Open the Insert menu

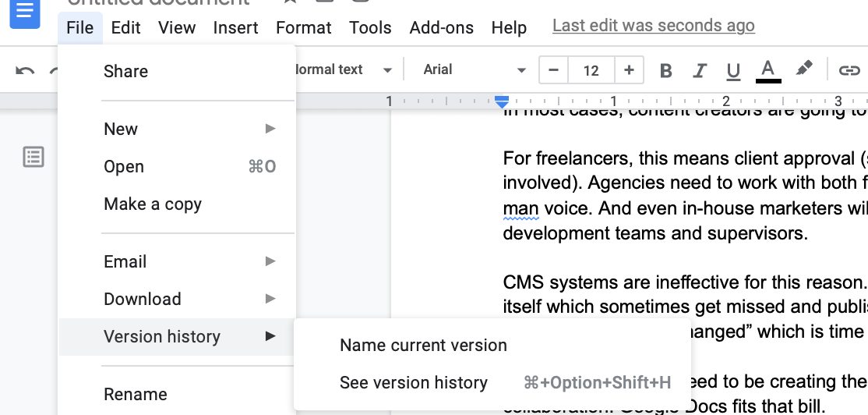click(236, 28)
